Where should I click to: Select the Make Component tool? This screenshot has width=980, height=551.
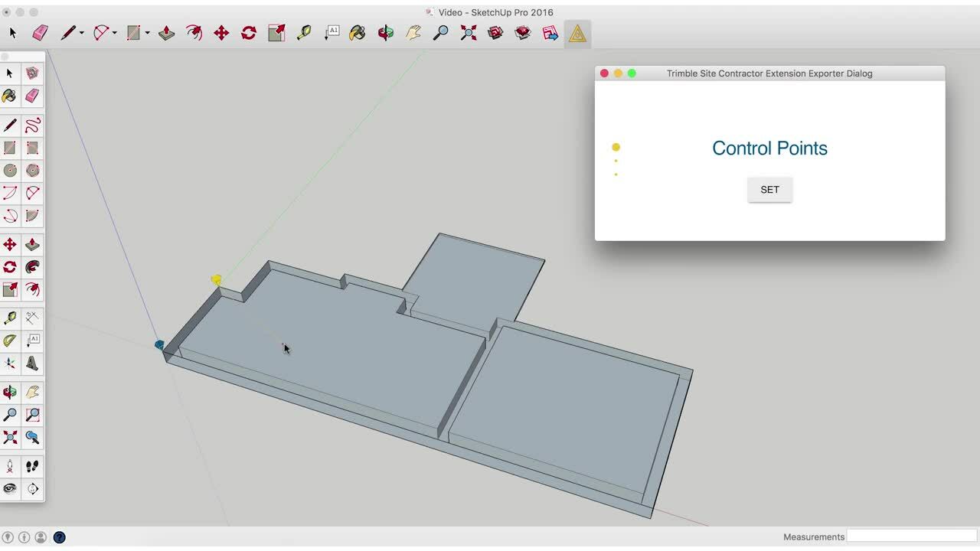(x=32, y=73)
